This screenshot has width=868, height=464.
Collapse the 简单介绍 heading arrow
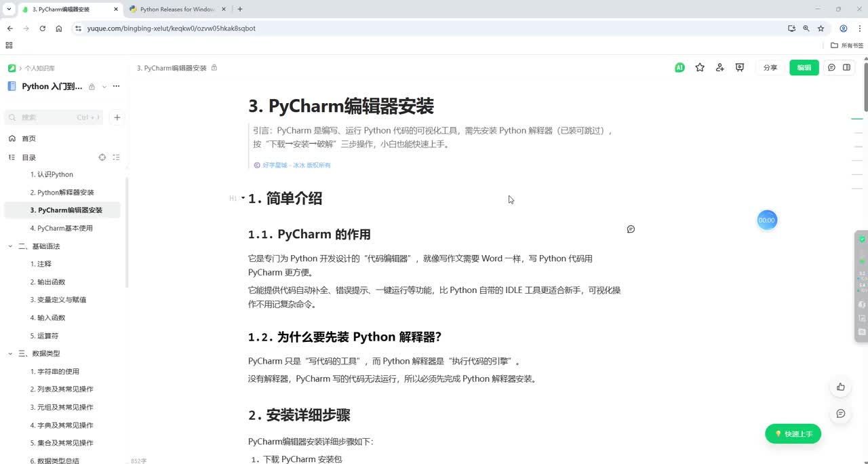pos(243,198)
